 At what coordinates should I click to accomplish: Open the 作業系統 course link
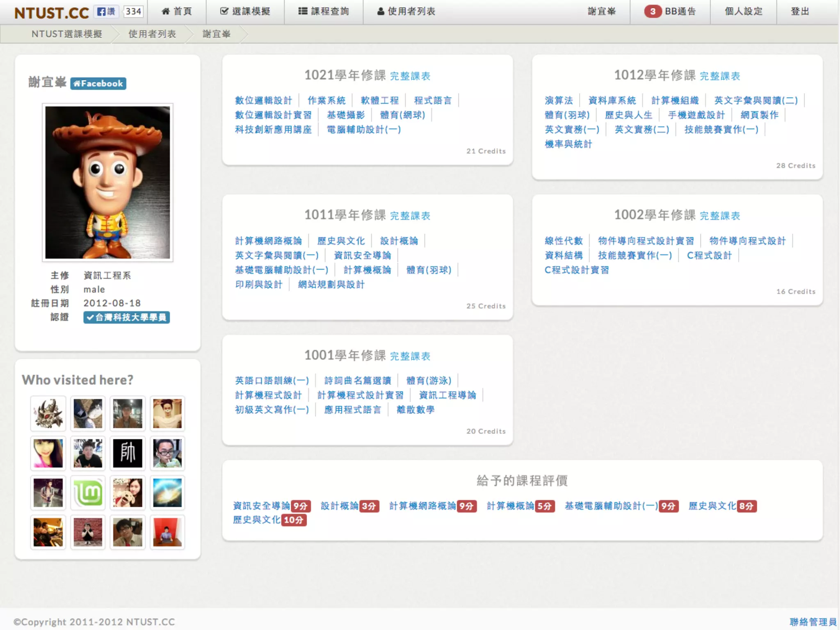click(x=326, y=100)
